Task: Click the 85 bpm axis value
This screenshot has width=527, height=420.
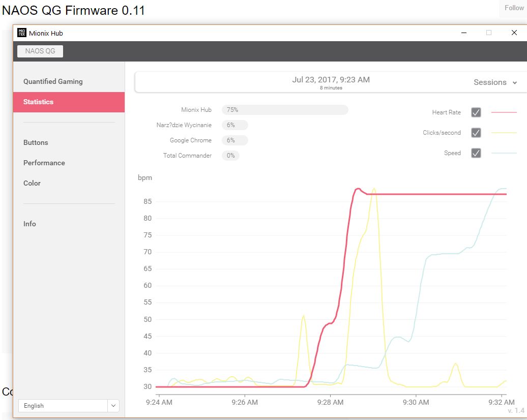Action: click(148, 201)
